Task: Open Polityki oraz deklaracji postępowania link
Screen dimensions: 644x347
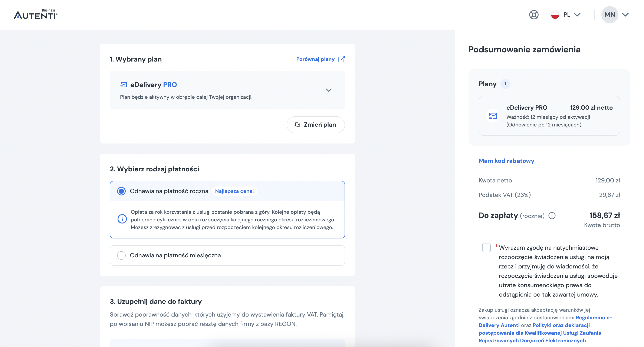Action: tap(540, 333)
